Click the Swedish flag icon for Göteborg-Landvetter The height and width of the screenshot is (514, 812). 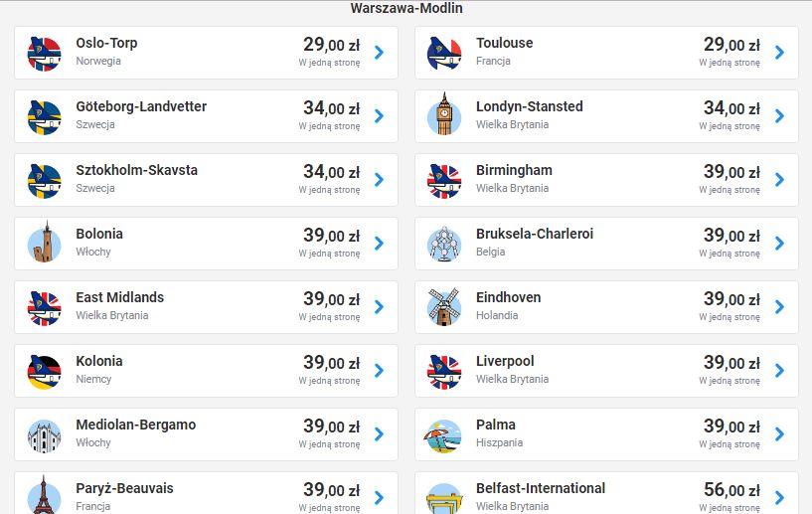pos(45,116)
